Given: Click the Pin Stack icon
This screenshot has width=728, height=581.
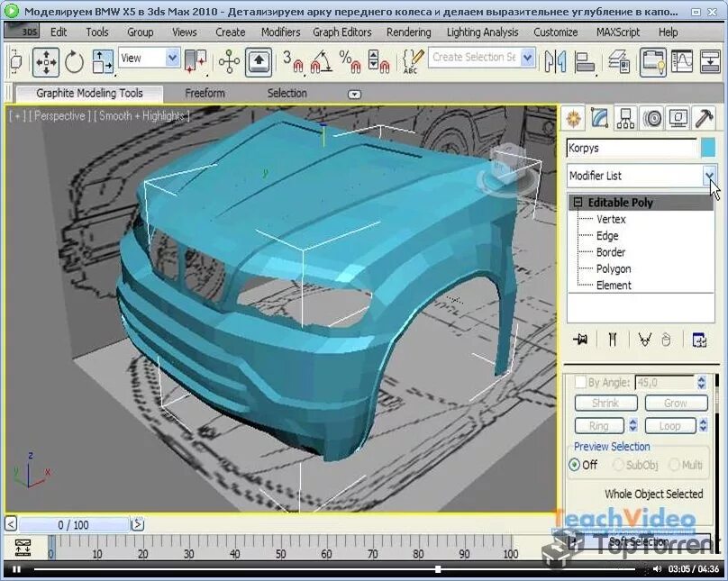Looking at the screenshot, I should pyautogui.click(x=580, y=340).
